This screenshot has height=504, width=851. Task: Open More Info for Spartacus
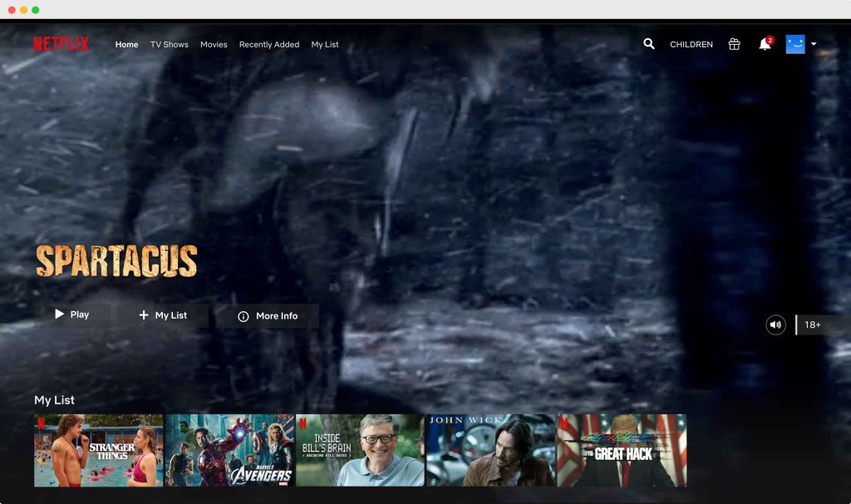(267, 316)
